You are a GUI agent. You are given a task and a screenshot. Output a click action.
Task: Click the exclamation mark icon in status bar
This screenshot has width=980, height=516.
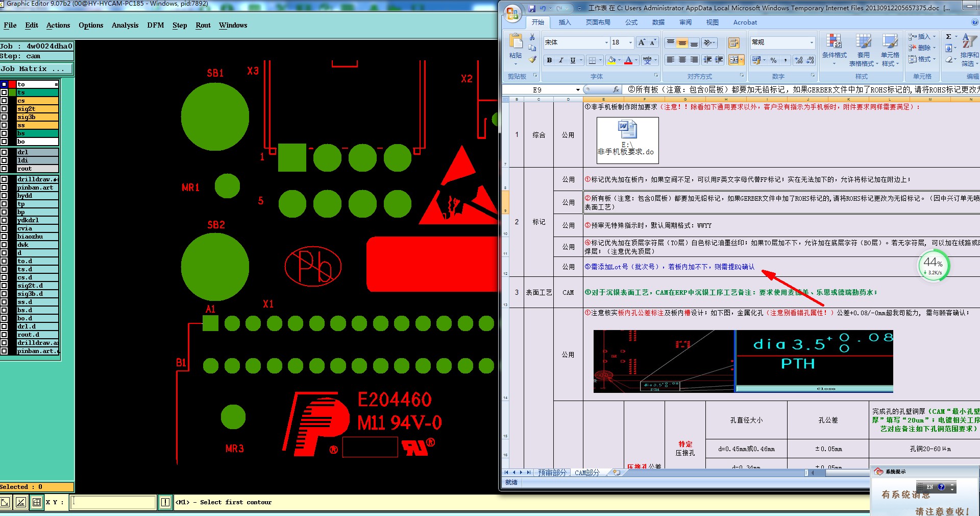(165, 502)
